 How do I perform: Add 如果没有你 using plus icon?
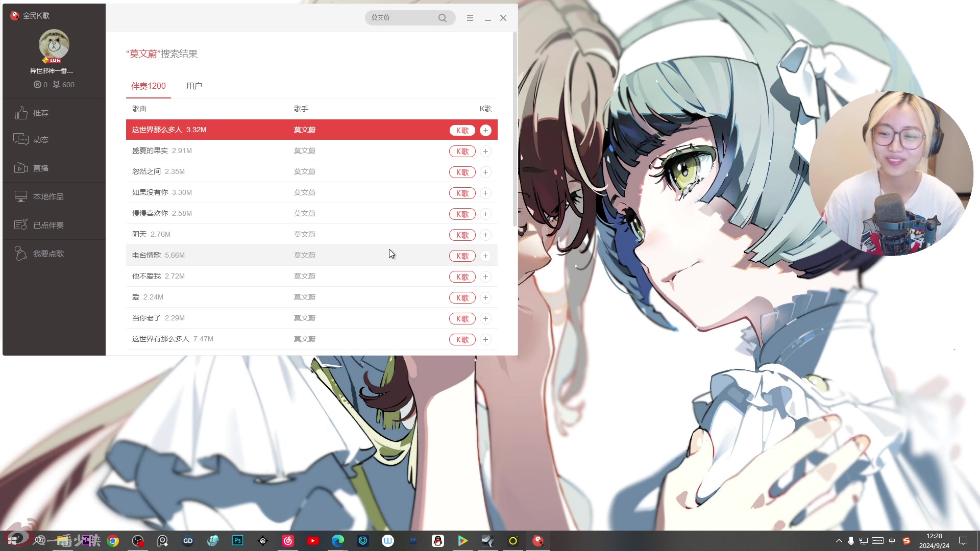tap(485, 193)
